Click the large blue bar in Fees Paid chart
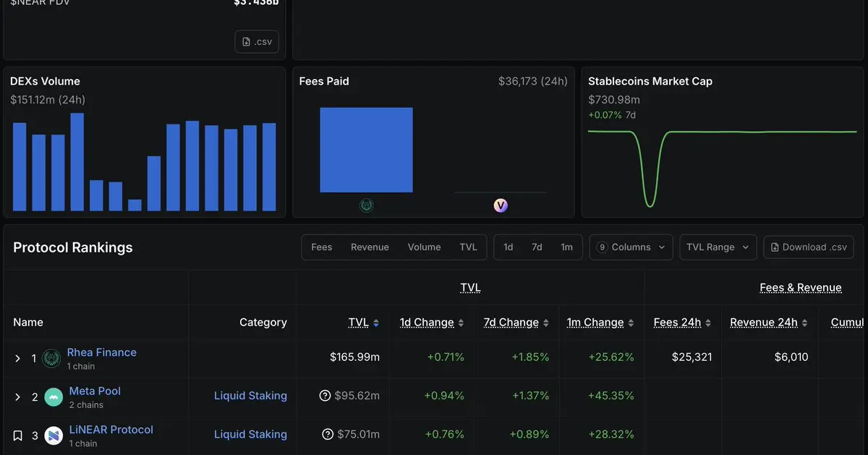The width and height of the screenshot is (868, 455). click(366, 150)
